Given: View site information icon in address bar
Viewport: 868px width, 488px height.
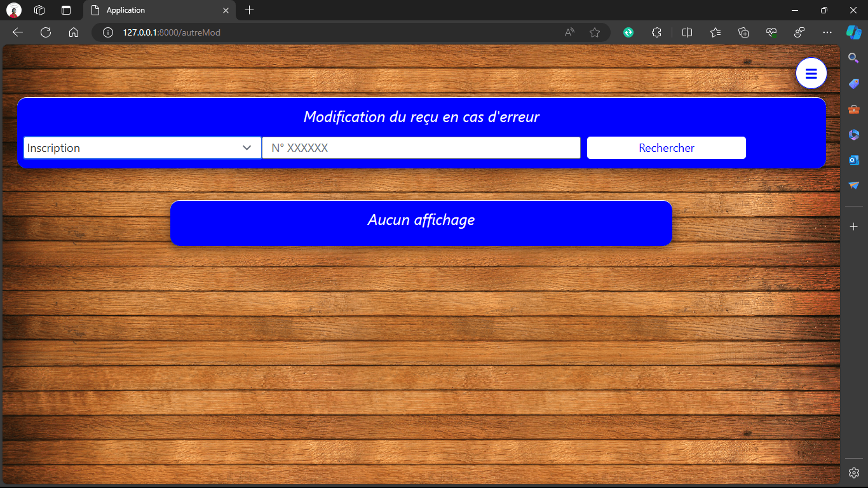Looking at the screenshot, I should pyautogui.click(x=108, y=32).
